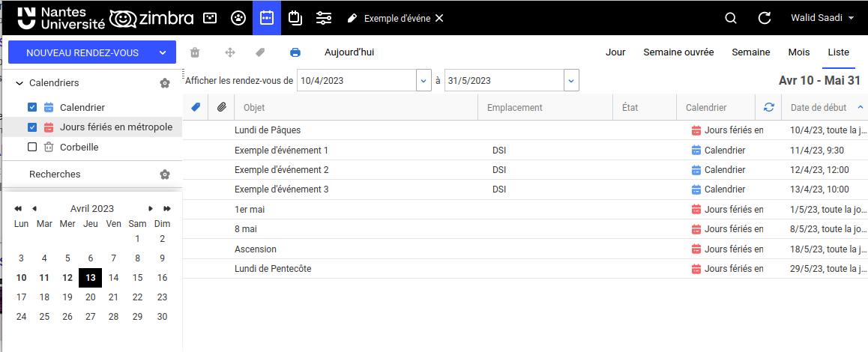The width and height of the screenshot is (868, 352).
Task: Click the Aujourd'hui button
Action: 349,52
